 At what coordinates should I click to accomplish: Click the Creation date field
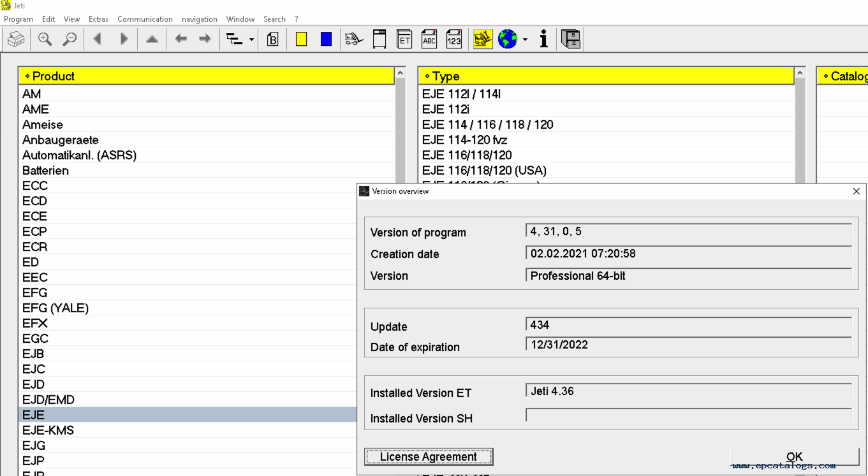click(x=689, y=254)
